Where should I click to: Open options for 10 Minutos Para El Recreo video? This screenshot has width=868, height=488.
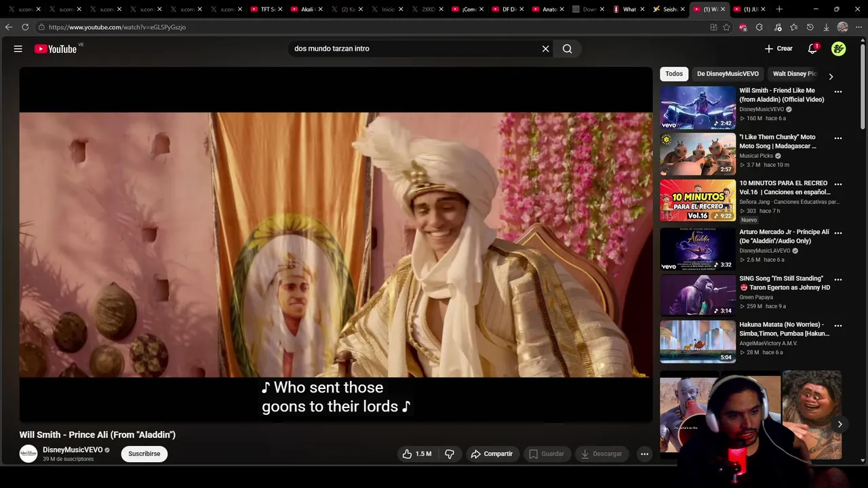point(838,184)
